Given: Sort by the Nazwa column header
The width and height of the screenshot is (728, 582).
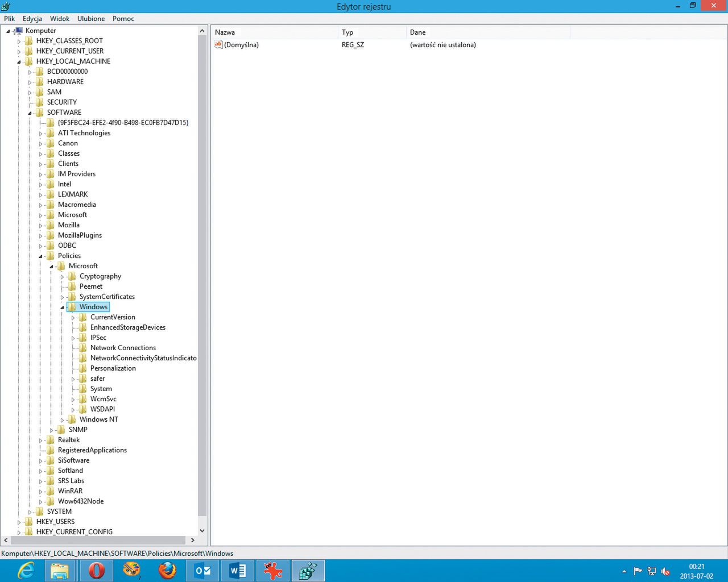Looking at the screenshot, I should pyautogui.click(x=275, y=32).
